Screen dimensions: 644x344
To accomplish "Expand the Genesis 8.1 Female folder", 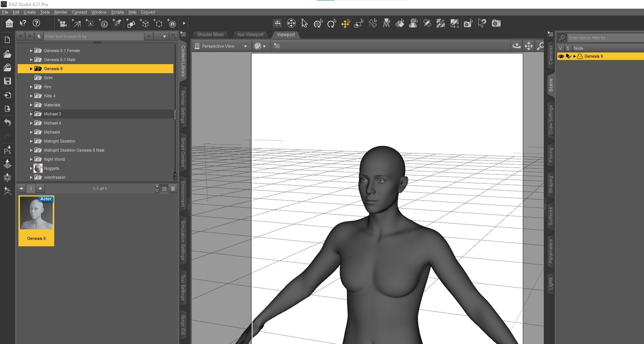I will pos(31,51).
